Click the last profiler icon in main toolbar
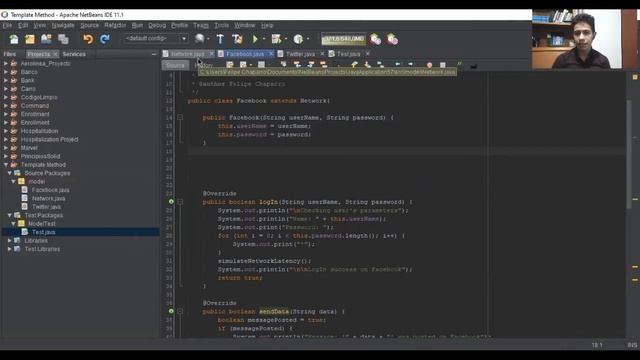640x360 pixels. point(393,39)
